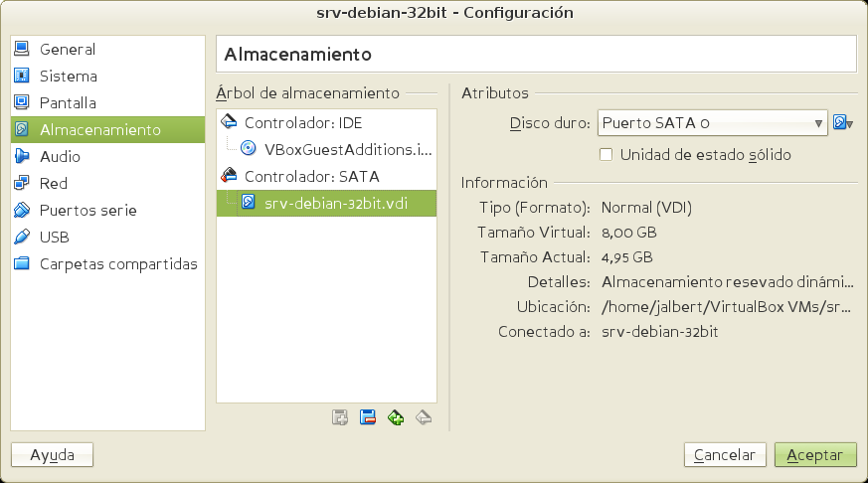Go to Carpetas compartidas settings
The width and height of the screenshot is (868, 483).
[117, 264]
